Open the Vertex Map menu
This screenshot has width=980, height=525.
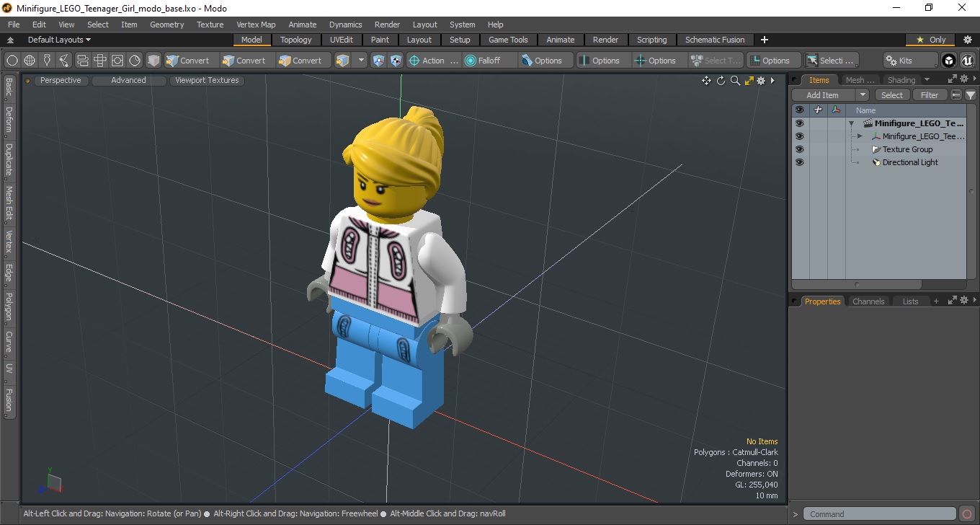(256, 25)
